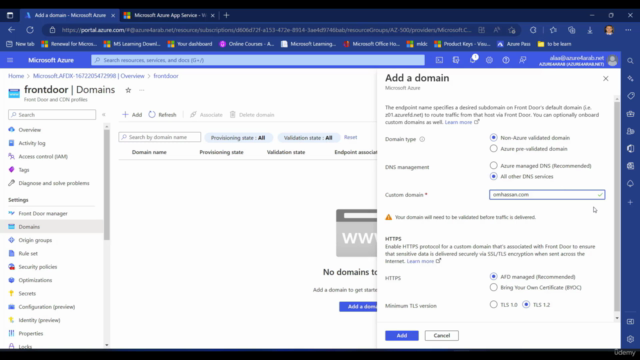Image resolution: width=640 pixels, height=360 pixels.
Task: Open the Microsoft.AFDX Overview breadcrumb
Action: click(x=89, y=76)
